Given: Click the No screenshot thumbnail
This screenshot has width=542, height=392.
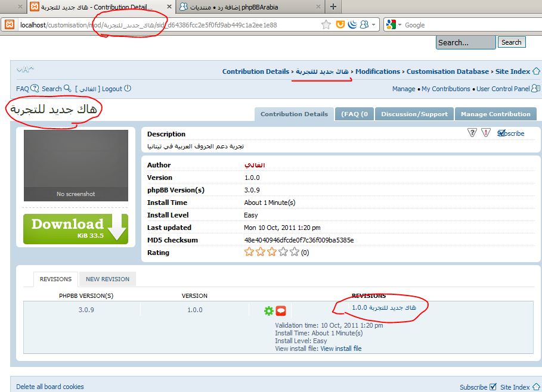Looking at the screenshot, I should 76,166.
